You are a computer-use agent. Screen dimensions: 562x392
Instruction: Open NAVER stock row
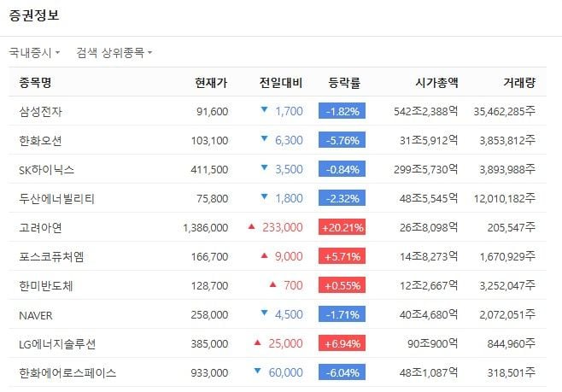[x=35, y=314]
